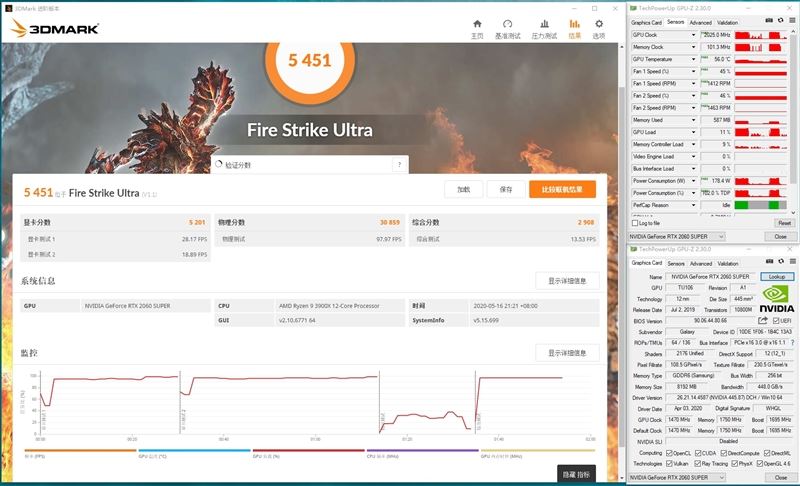800x486 pixels.
Task: Click the 隐藏指标 button
Action: pos(576,474)
